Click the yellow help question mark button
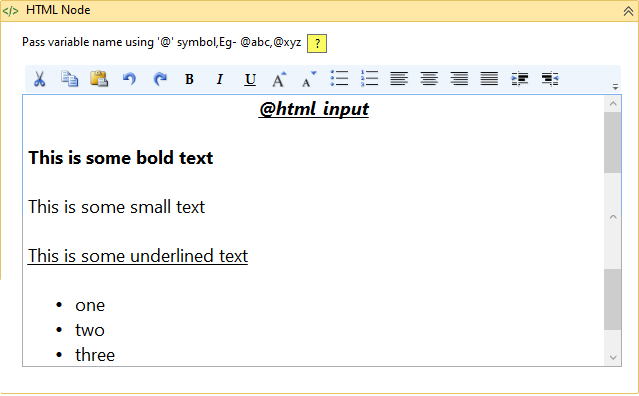This screenshot has height=396, width=639. [x=317, y=43]
